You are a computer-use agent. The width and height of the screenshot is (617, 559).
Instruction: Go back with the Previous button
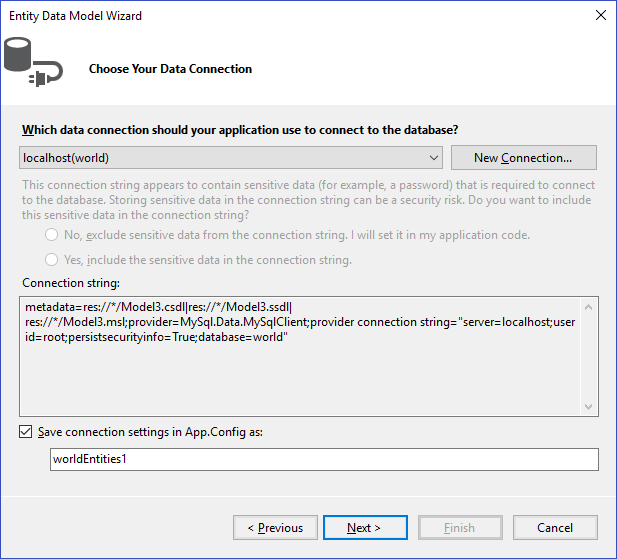tap(275, 527)
